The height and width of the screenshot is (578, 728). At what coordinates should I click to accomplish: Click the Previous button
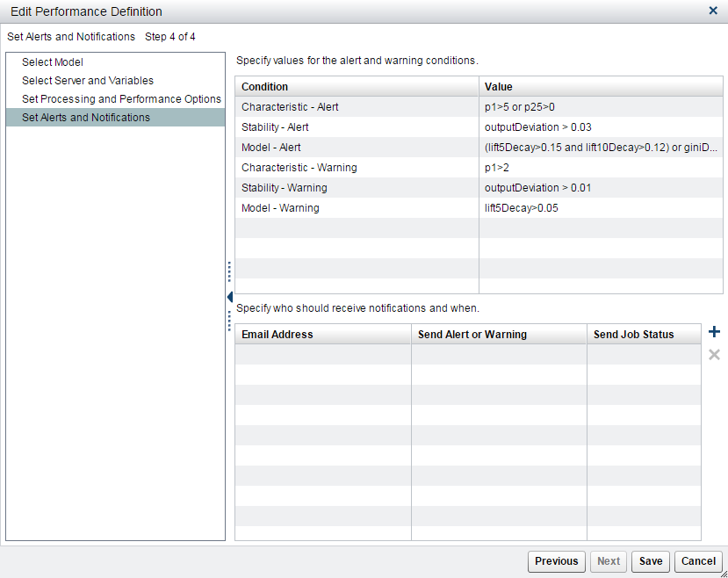[x=556, y=561]
